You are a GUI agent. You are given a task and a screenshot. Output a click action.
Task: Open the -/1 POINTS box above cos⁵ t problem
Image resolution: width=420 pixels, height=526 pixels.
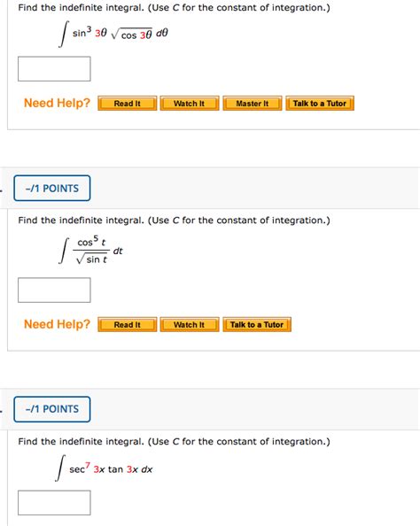(52, 189)
